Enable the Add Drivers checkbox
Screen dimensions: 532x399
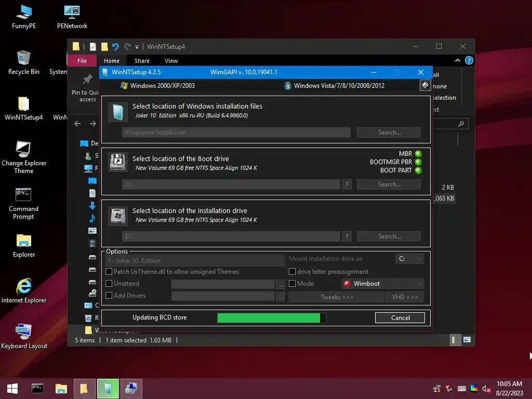tap(109, 295)
